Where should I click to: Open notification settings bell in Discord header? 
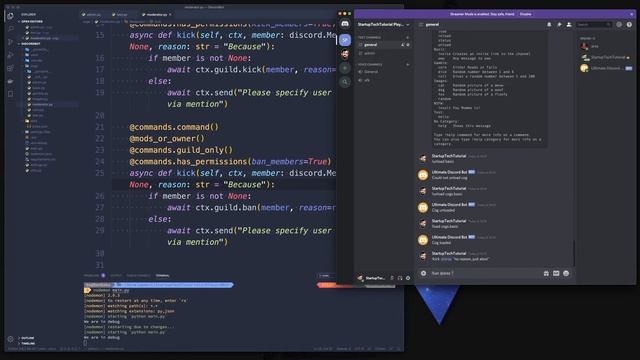[549, 24]
